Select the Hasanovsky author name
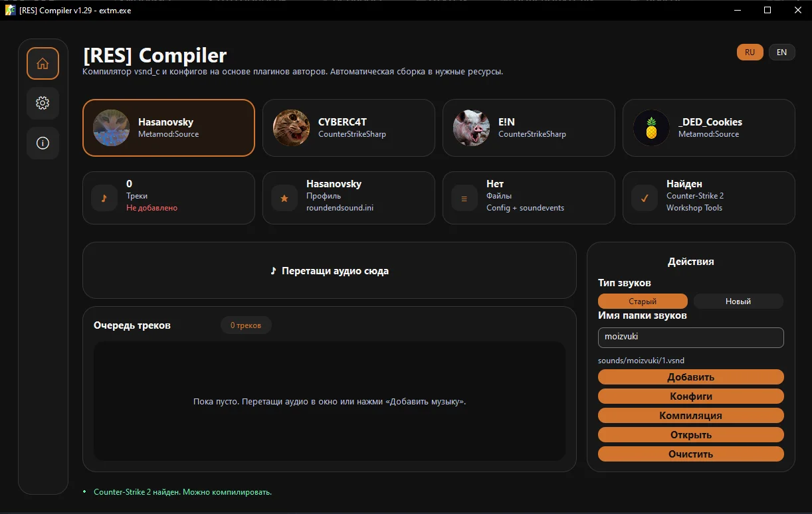The image size is (812, 514). click(x=165, y=122)
